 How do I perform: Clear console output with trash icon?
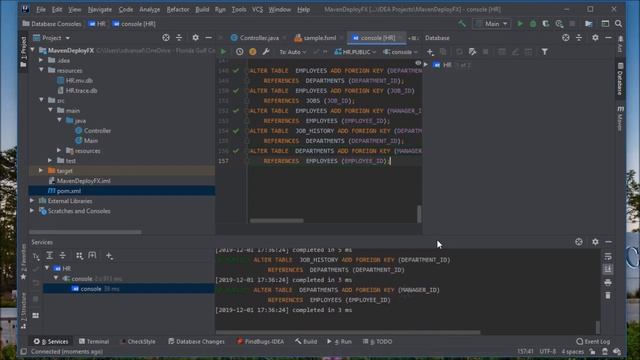608,296
